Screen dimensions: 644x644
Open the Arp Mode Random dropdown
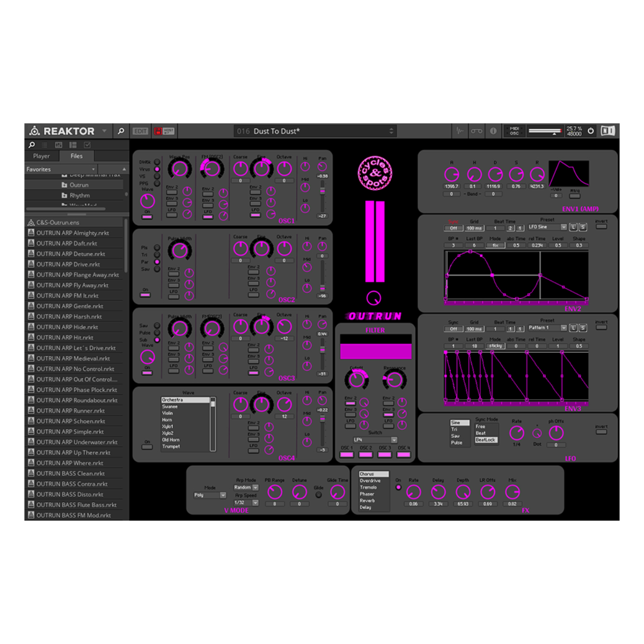246,487
